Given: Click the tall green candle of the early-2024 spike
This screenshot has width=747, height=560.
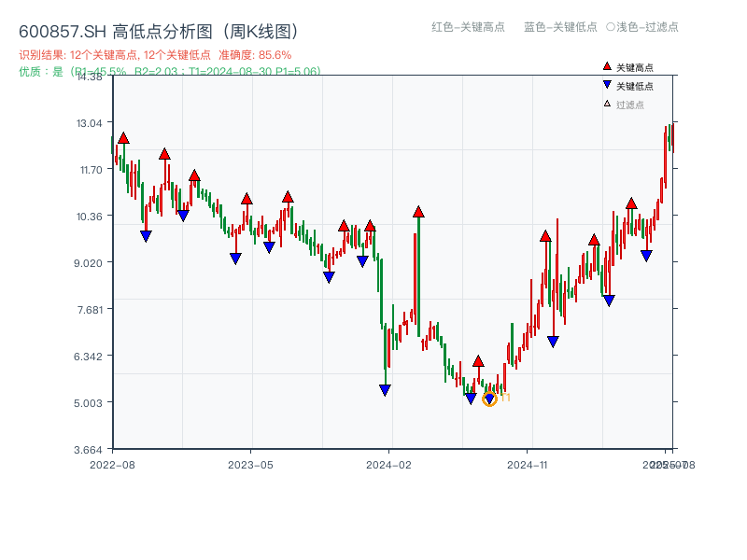Looking at the screenshot, I should click(x=418, y=276).
